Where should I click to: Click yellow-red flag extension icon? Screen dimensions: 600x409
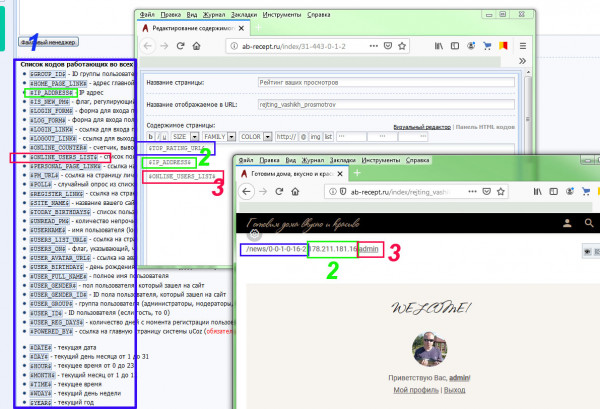[x=503, y=46]
